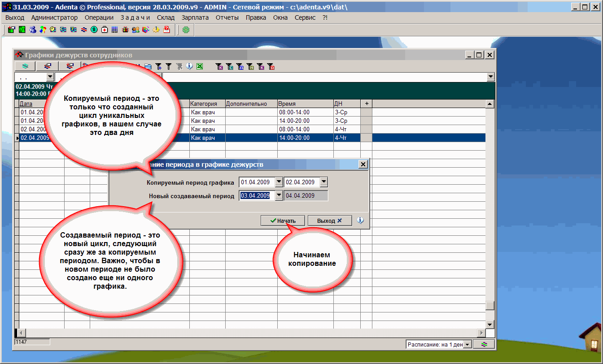603x364 pixels.
Task: Click the dollar sign icon in main toolbar
Action: pos(94,30)
